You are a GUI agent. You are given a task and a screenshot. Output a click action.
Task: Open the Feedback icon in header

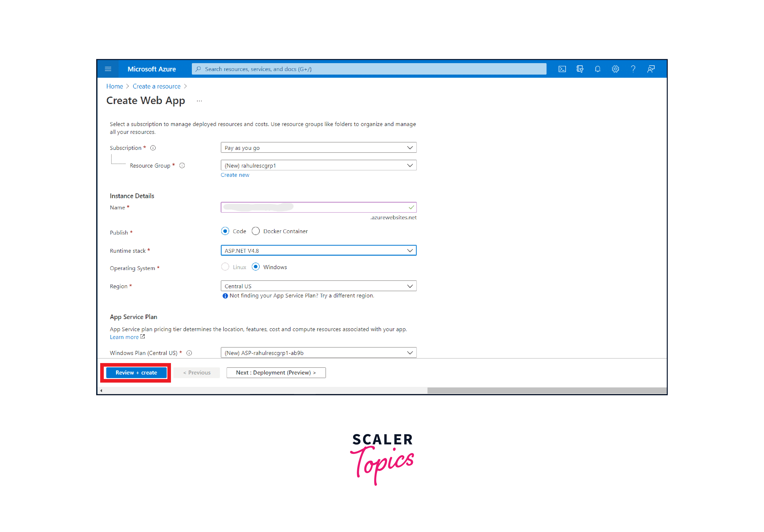click(x=651, y=69)
